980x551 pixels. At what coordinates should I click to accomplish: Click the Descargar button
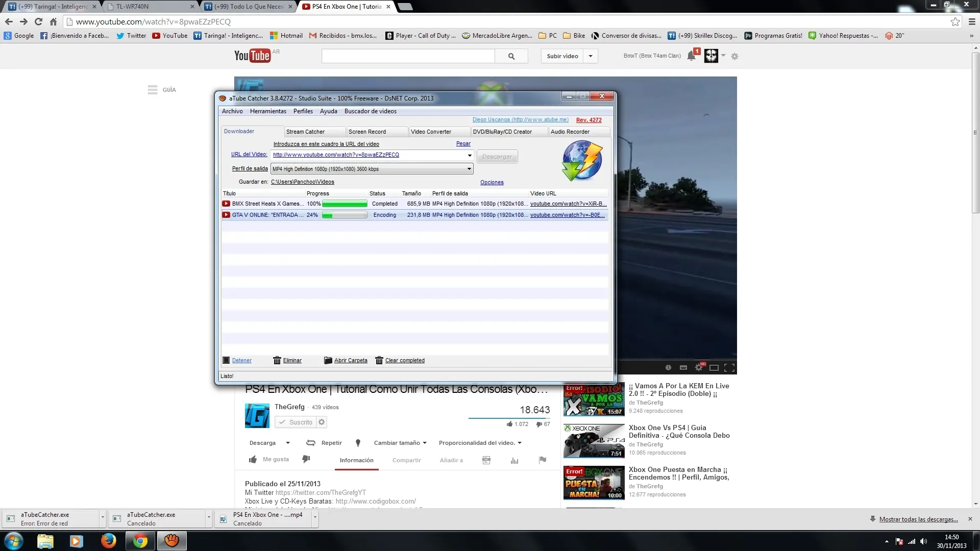click(497, 157)
